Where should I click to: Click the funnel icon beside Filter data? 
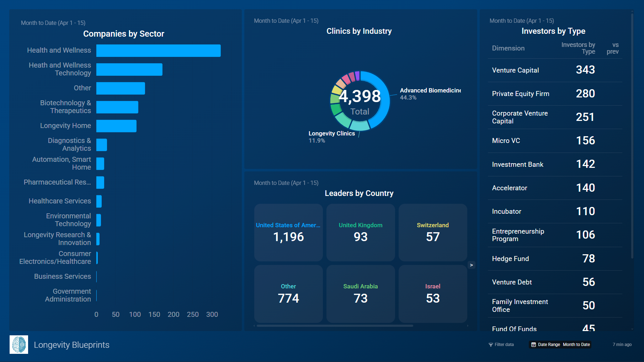pos(491,345)
